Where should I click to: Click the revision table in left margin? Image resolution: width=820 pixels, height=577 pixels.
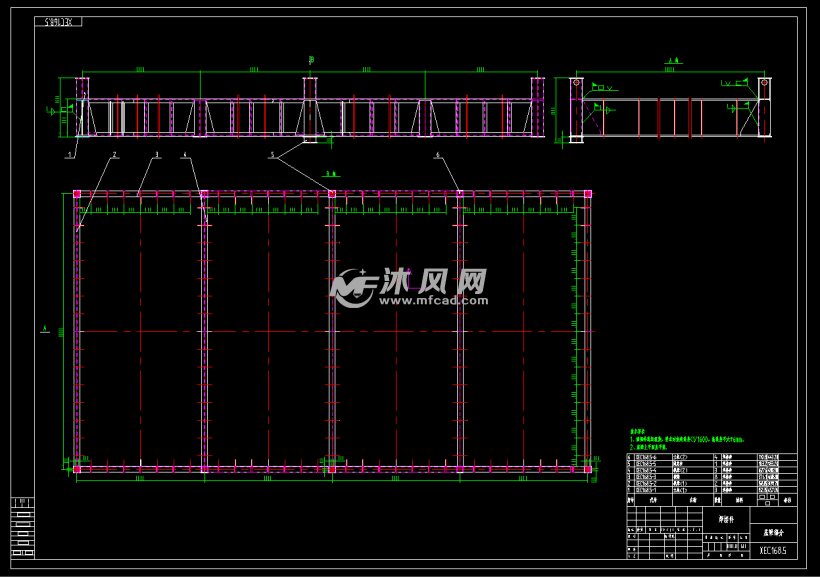21,527
